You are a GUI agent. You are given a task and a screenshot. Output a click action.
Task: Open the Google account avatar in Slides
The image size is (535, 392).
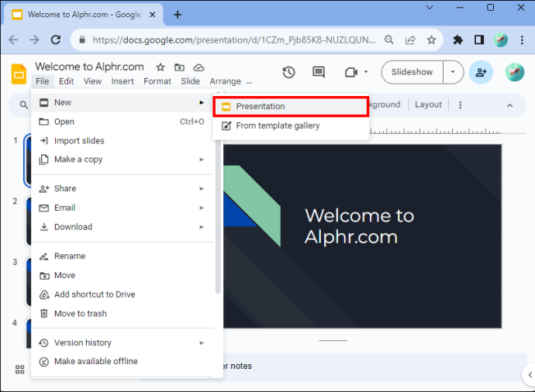pyautogui.click(x=515, y=72)
